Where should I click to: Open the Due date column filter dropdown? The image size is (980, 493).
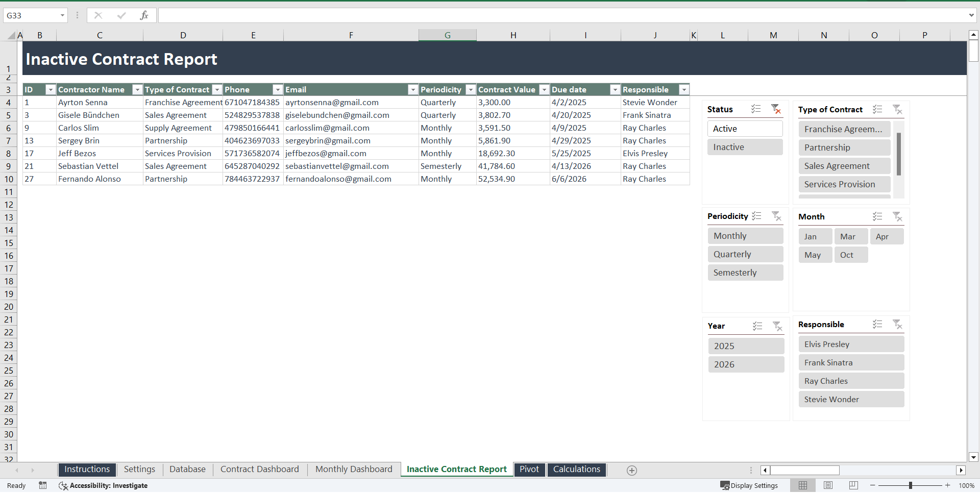pos(615,90)
